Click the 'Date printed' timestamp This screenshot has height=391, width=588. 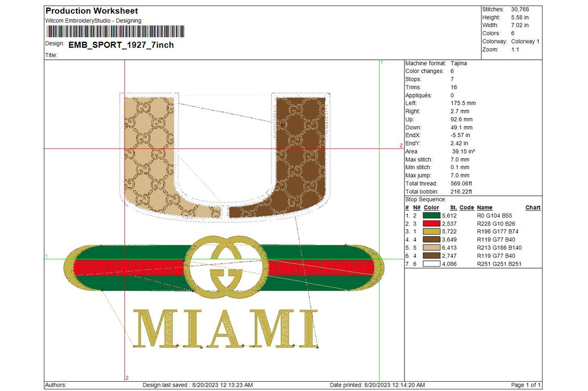point(377,385)
